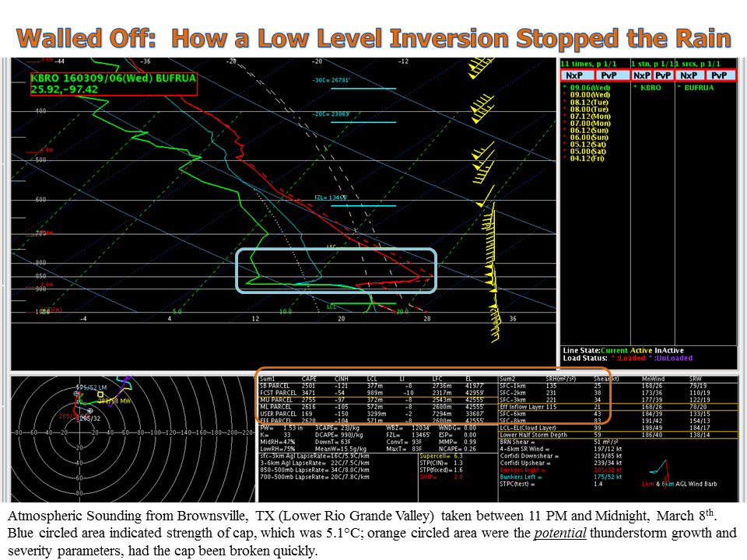
Task: Click the red 'Bunkers Right' label
Action: [x=522, y=470]
